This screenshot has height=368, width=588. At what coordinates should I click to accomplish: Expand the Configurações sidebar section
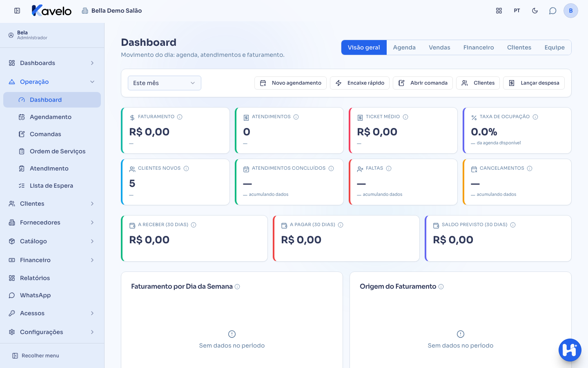(52, 332)
